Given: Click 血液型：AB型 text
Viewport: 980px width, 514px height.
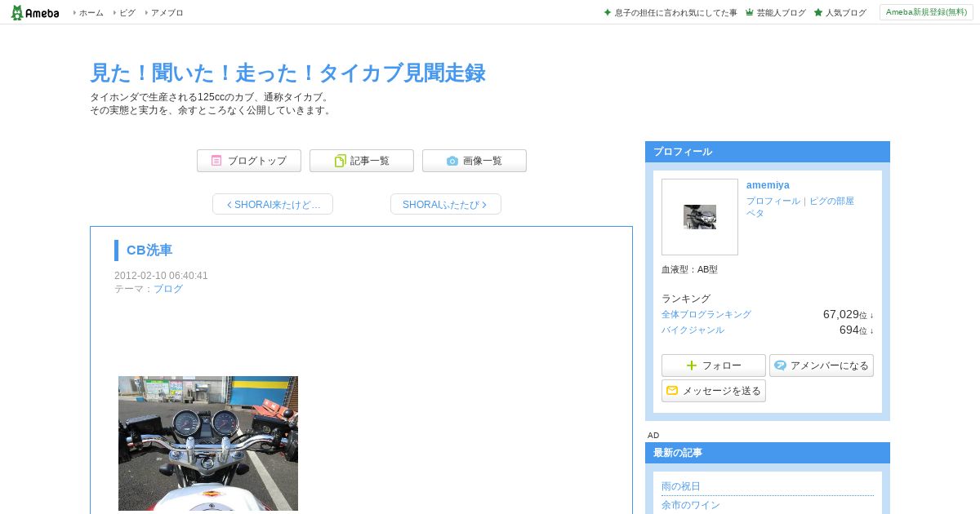Looking at the screenshot, I should (689, 269).
